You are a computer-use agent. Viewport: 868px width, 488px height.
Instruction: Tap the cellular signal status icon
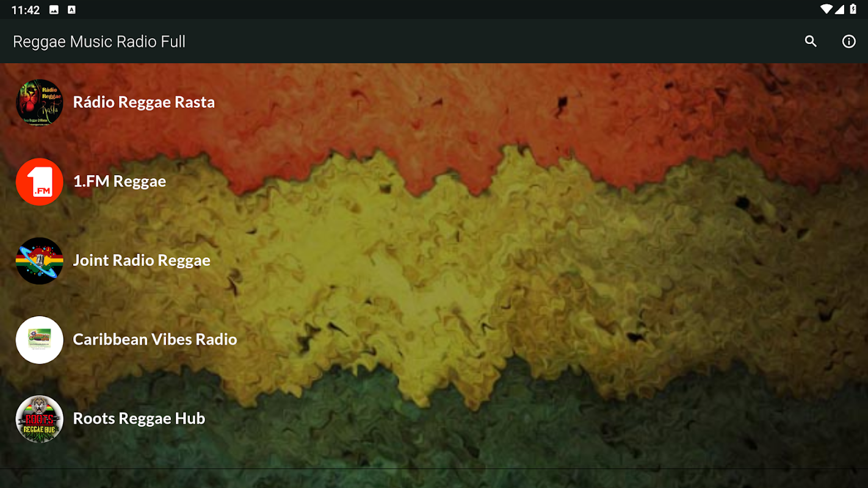pyautogui.click(x=839, y=9)
